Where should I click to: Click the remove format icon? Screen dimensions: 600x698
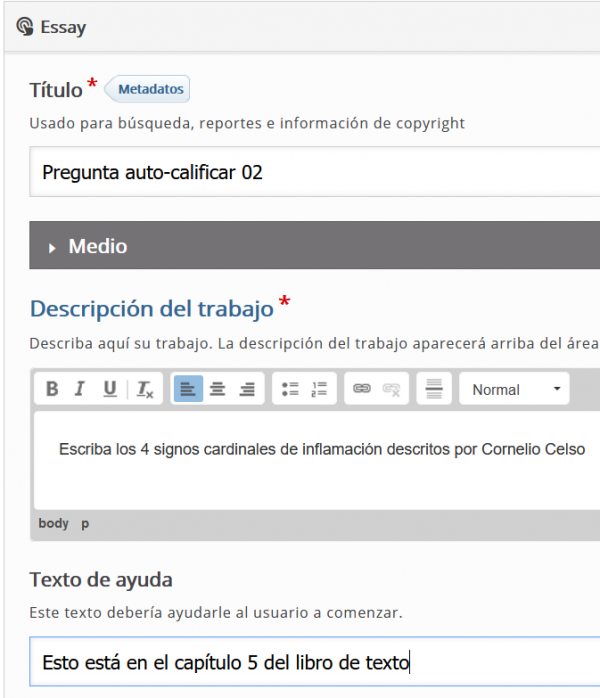point(144,389)
